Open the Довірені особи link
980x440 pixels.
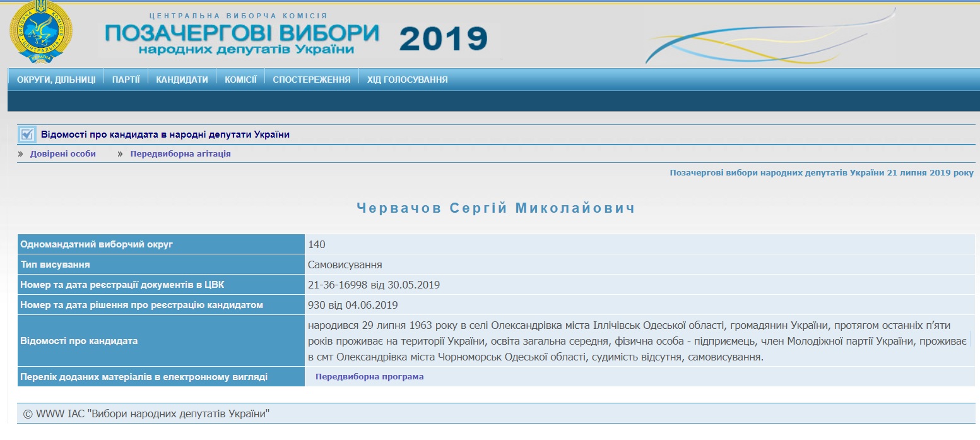click(x=63, y=153)
